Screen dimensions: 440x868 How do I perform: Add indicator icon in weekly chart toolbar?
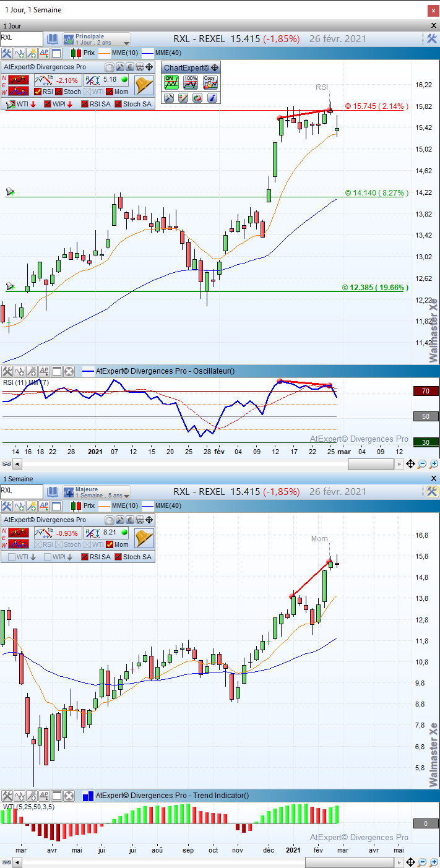(19, 506)
